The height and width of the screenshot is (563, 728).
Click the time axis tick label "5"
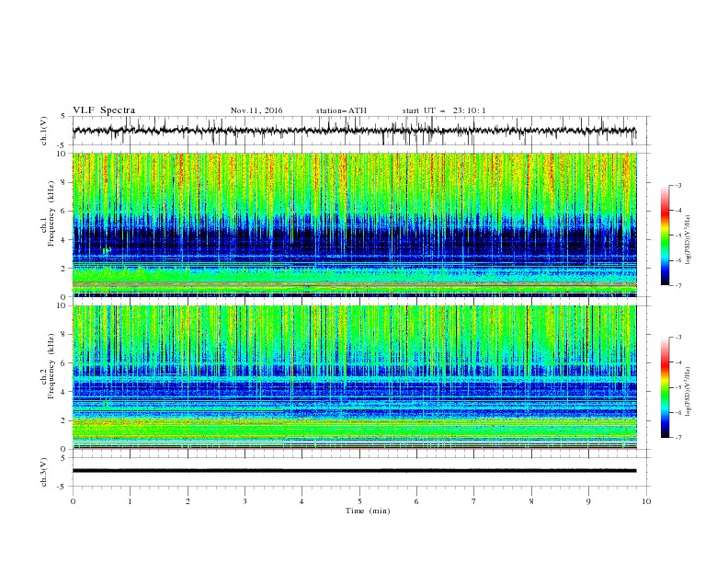tap(359, 501)
